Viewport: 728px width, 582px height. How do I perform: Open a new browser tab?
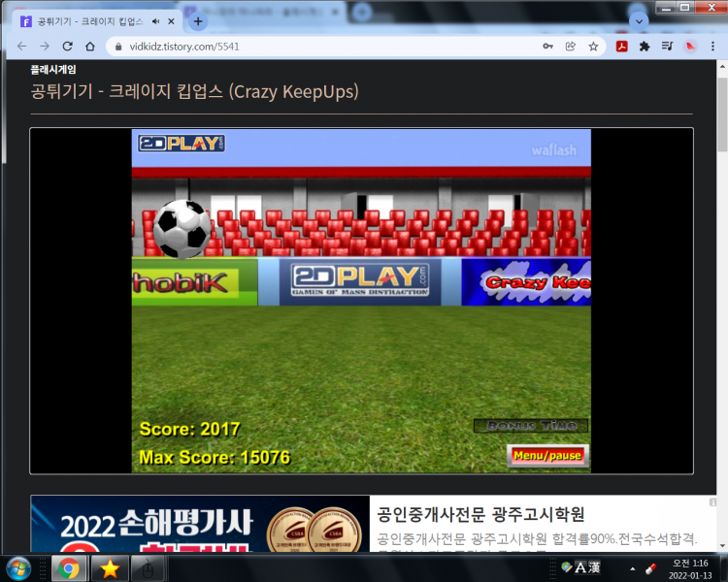198,21
